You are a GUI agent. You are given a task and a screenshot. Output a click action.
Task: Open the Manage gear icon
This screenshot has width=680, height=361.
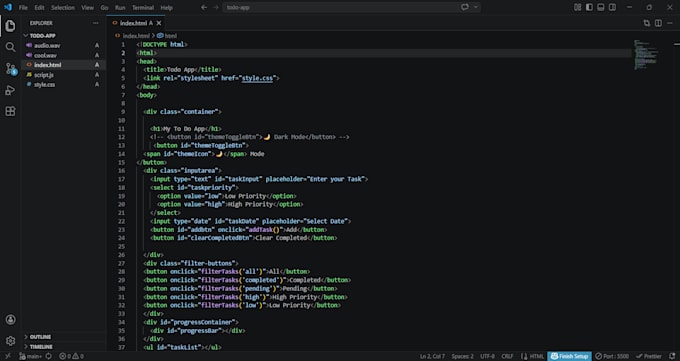pyautogui.click(x=10, y=341)
